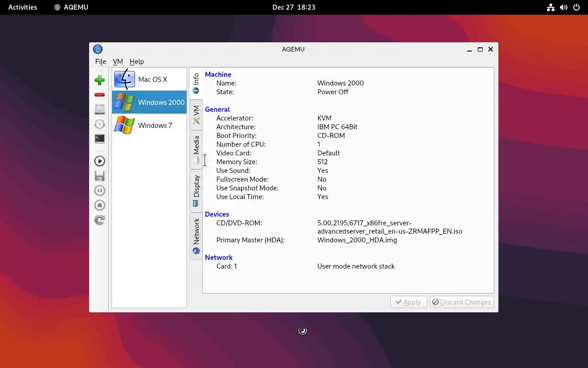This screenshot has height=368, width=588.
Task: Click the power icon in top bar
Action: (x=577, y=7)
